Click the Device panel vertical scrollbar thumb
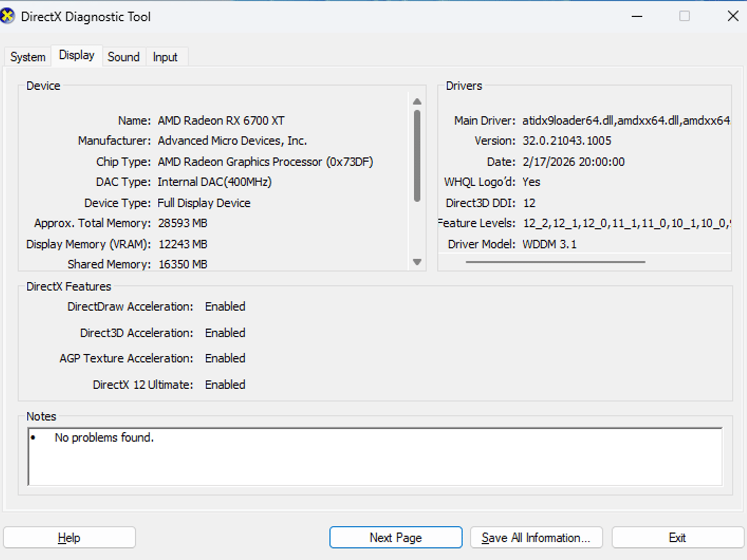The image size is (747, 560). [x=417, y=156]
